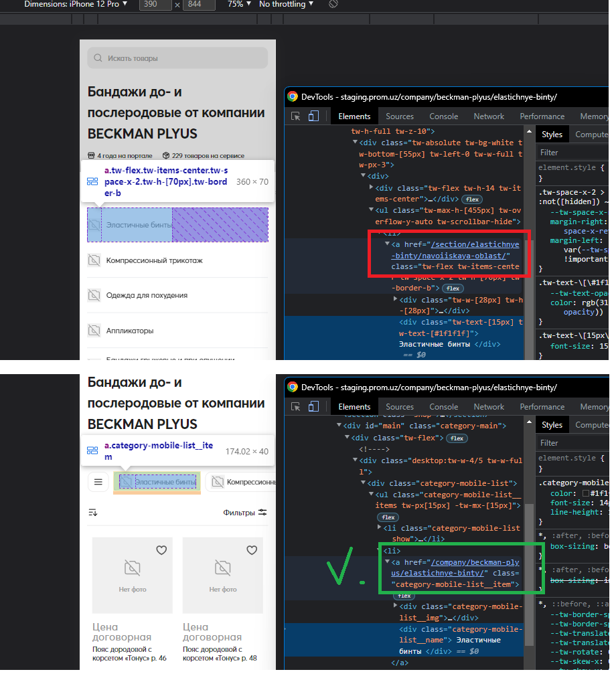Collapse the 'tw-absolute tw-bg-white' div node

pos(355,142)
